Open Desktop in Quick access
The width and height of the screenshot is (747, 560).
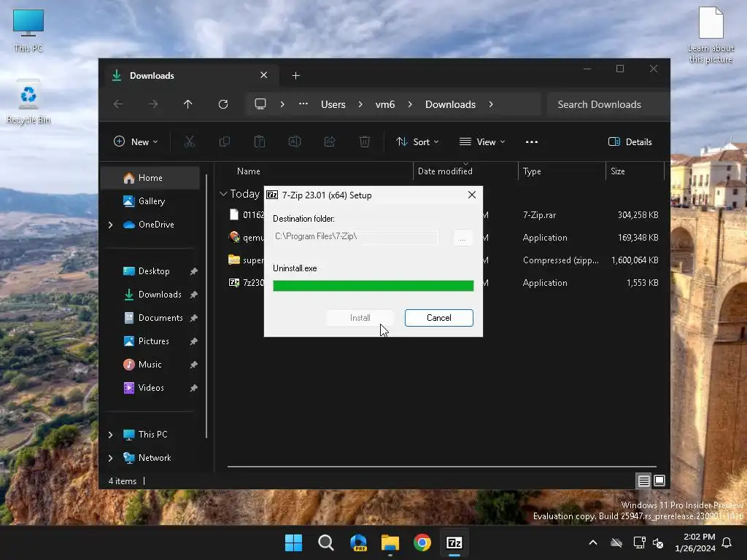(154, 271)
